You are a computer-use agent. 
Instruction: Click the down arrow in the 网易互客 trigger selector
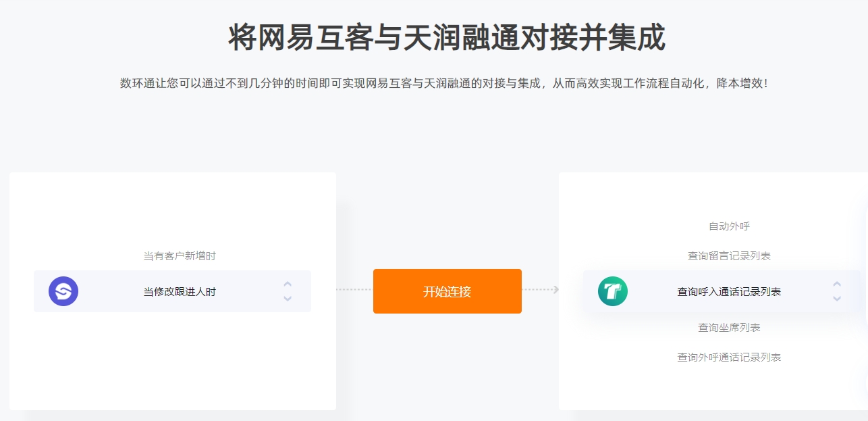coord(288,298)
